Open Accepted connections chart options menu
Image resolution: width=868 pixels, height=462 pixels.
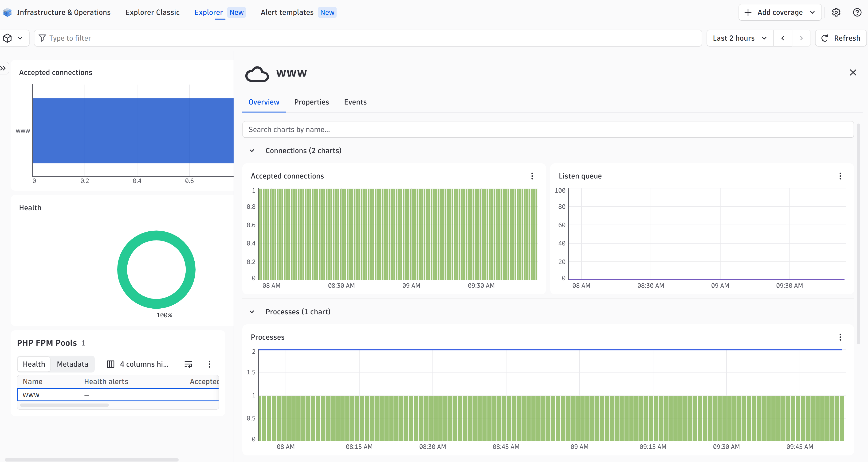(x=532, y=176)
